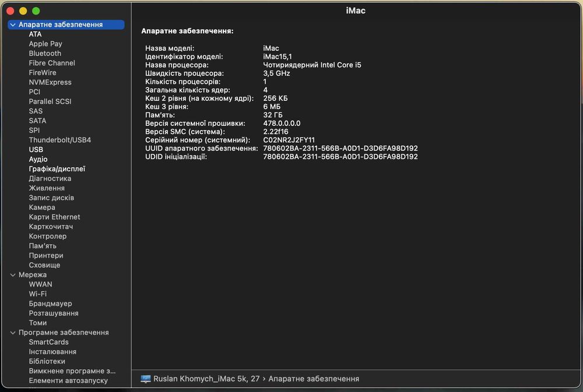This screenshot has width=583, height=392.
Task: Open Інсталювання under software section
Action: click(52, 352)
